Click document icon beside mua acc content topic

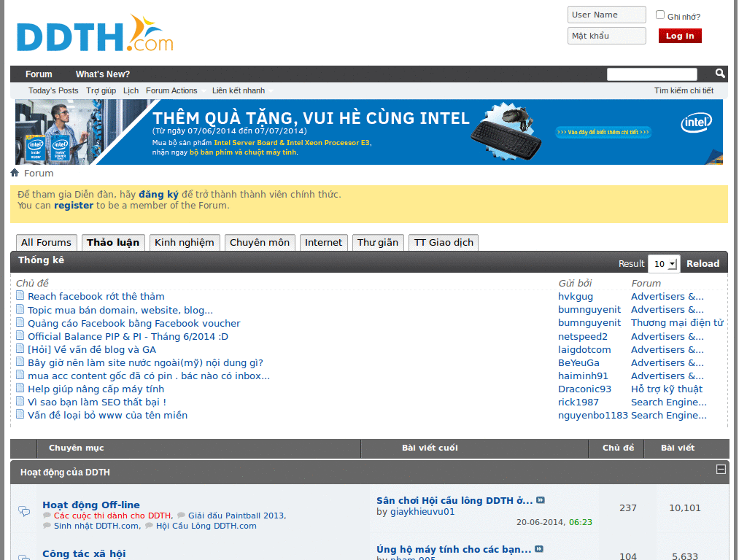pos(20,374)
